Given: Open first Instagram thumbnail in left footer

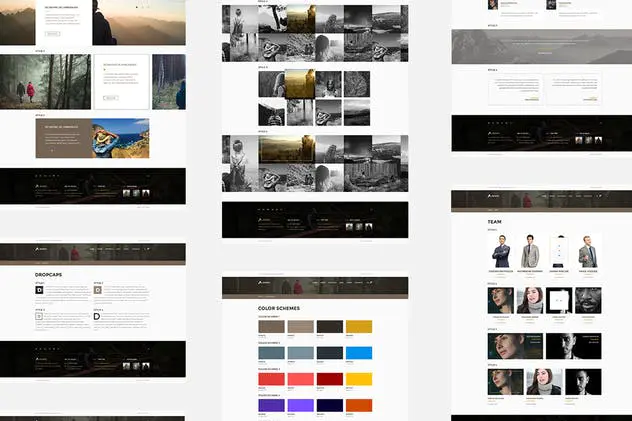Looking at the screenshot, I should tap(126, 193).
